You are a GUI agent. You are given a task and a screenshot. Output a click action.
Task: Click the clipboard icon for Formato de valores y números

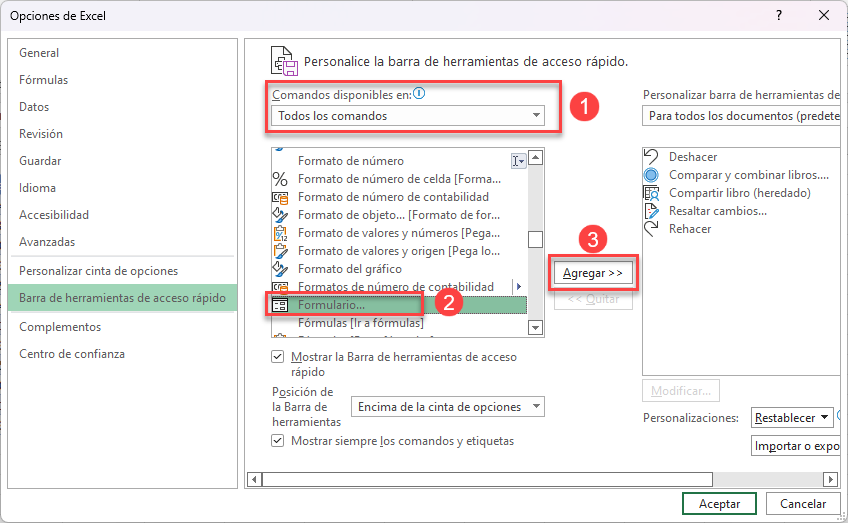click(280, 233)
